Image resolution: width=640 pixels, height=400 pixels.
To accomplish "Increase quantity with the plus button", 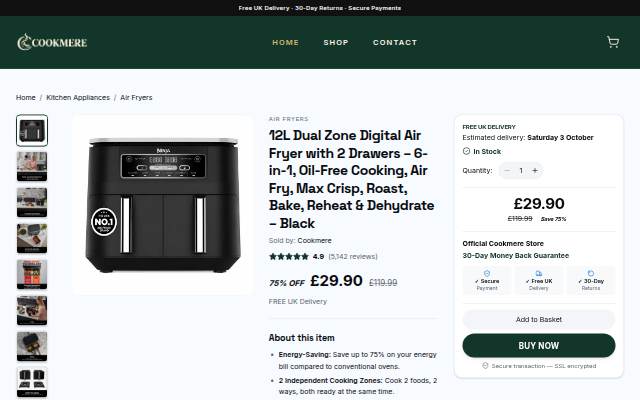I will click(x=535, y=171).
